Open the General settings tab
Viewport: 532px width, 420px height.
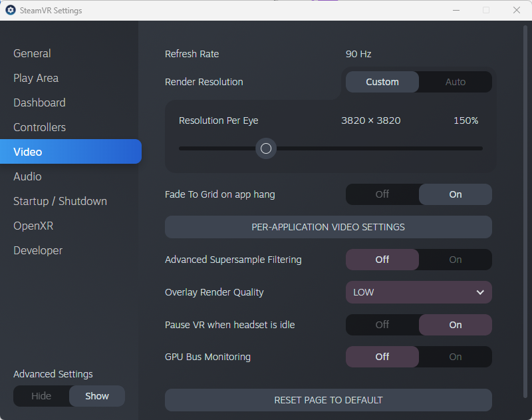[32, 53]
